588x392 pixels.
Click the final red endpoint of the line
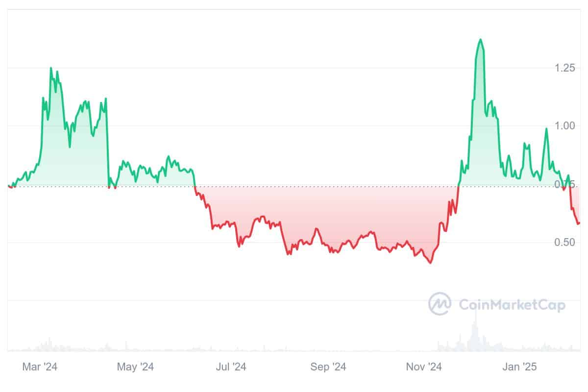coord(579,223)
